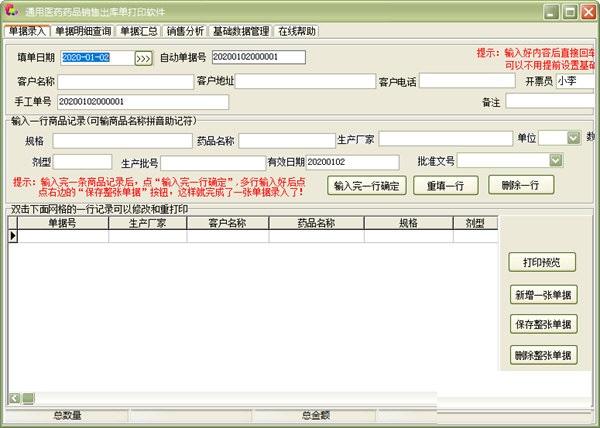
Task: Click the app logo in title bar
Action: coord(11,10)
